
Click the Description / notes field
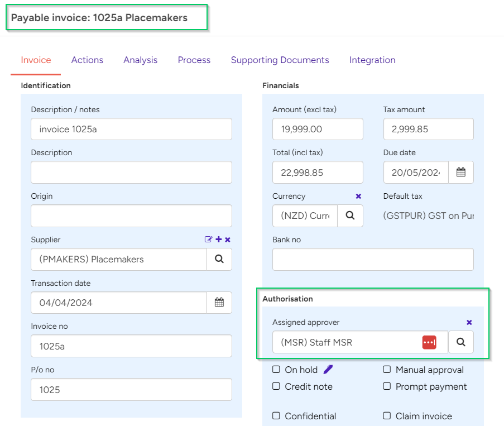point(132,129)
